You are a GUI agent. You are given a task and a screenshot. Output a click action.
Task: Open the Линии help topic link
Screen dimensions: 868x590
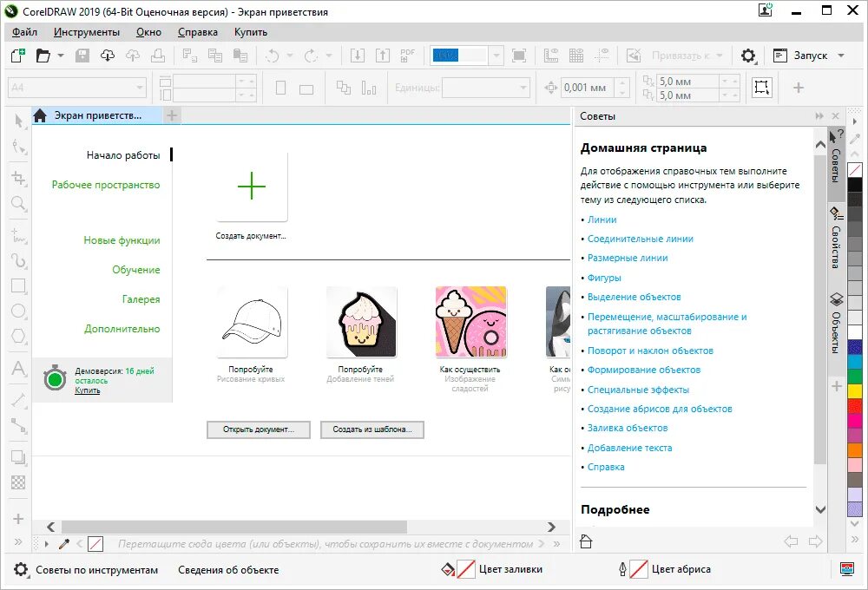[x=602, y=220]
